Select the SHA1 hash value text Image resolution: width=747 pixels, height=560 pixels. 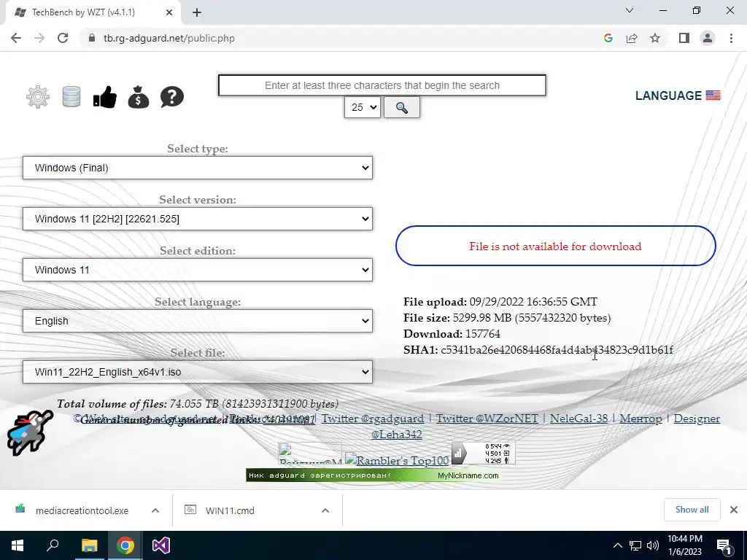(557, 350)
